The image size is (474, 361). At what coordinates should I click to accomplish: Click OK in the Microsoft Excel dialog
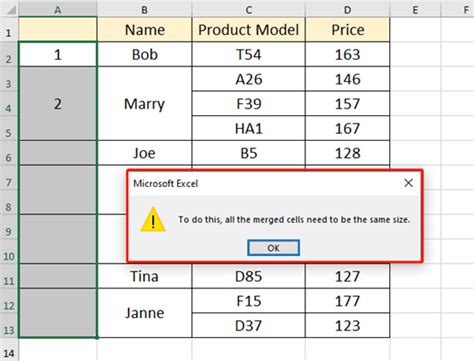pos(273,248)
